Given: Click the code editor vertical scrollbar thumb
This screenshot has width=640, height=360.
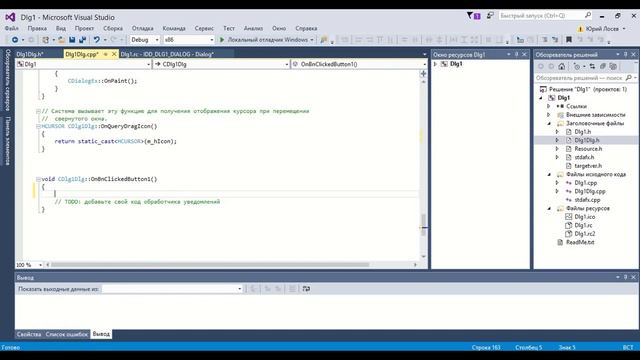Looking at the screenshot, I should (423, 224).
